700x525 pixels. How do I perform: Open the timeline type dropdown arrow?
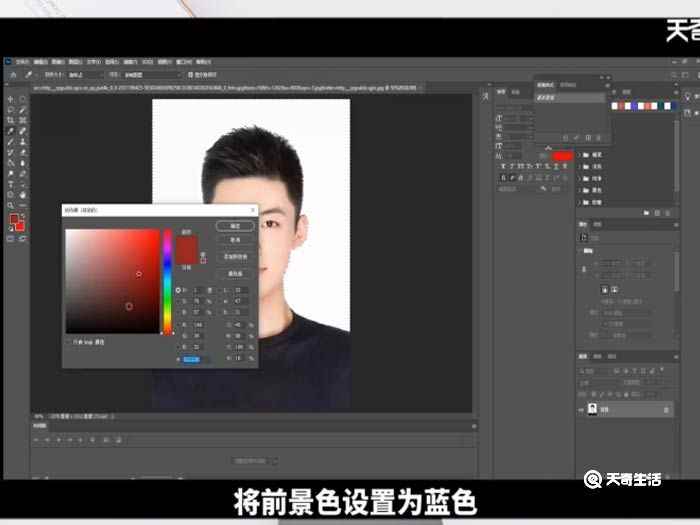[274, 461]
